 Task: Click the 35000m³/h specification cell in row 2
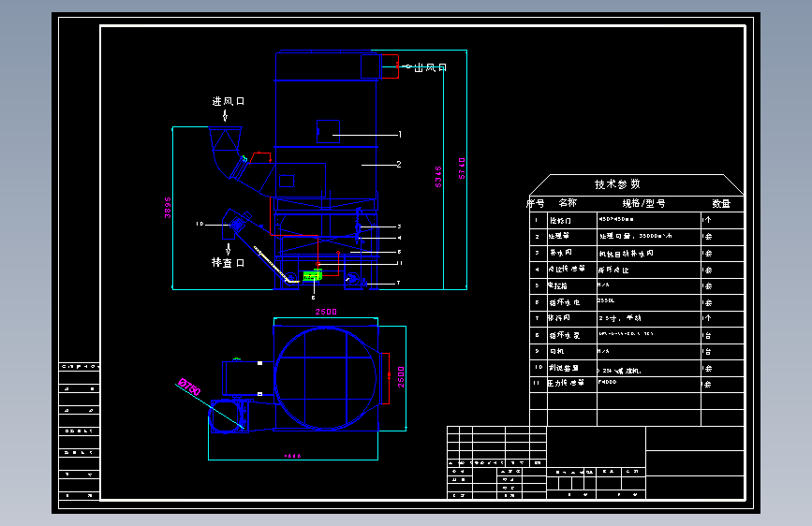[649, 236]
